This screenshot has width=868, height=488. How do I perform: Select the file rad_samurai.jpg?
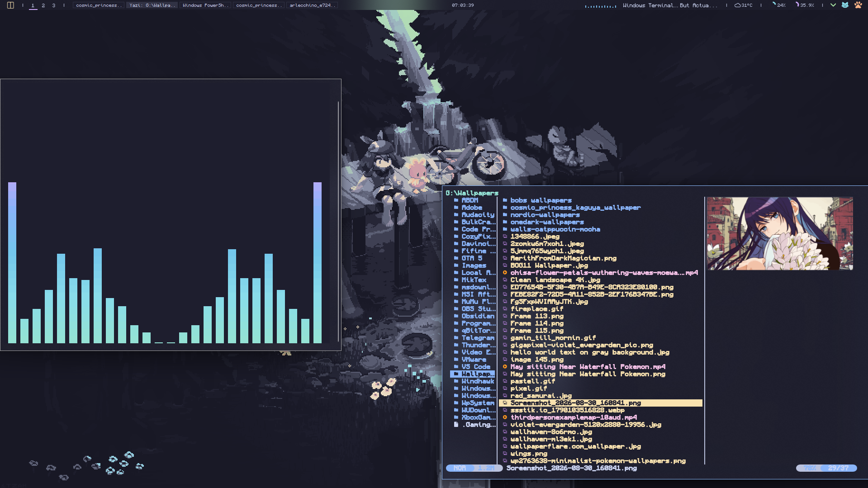click(541, 396)
